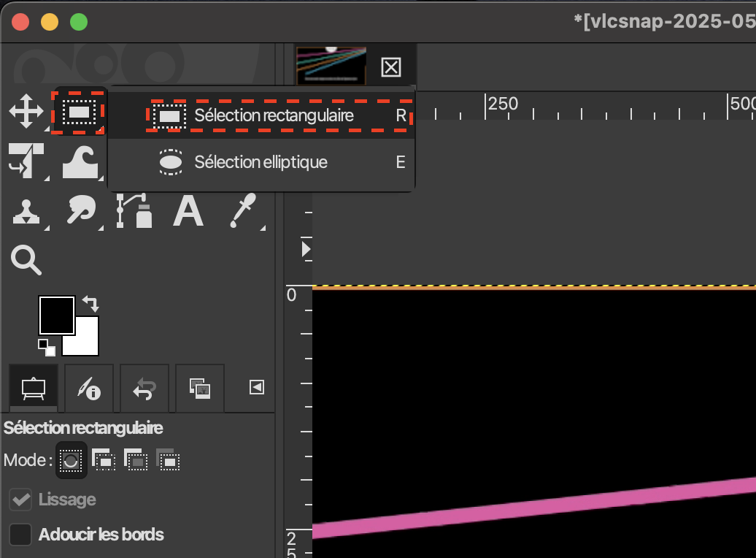Activate the Clone stamp tool
This screenshot has height=558, width=756.
pos(26,210)
